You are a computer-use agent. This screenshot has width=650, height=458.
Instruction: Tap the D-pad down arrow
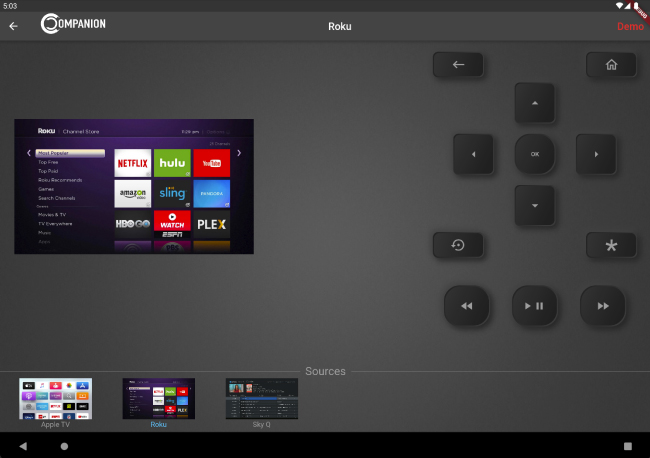coord(535,206)
